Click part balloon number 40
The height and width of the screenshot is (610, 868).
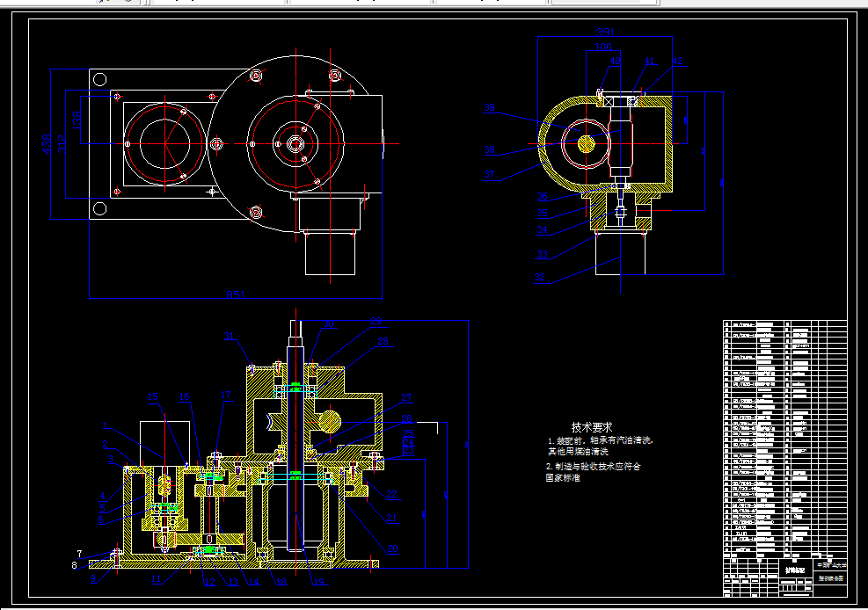click(615, 61)
